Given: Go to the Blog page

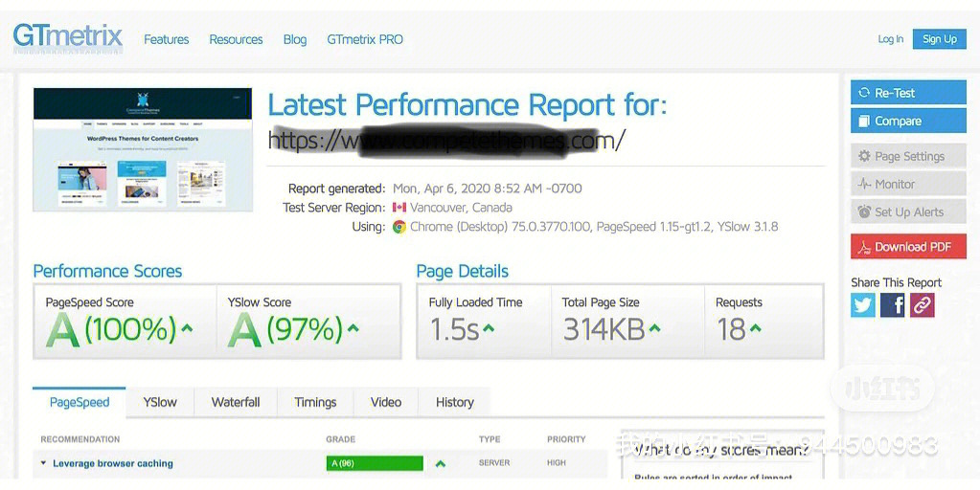Looking at the screenshot, I should point(295,39).
